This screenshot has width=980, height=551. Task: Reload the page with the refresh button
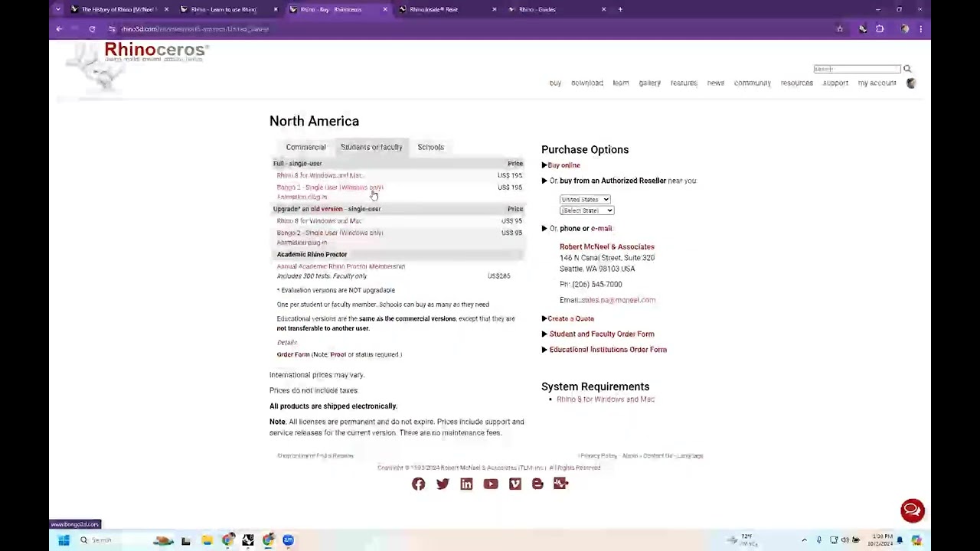tap(92, 29)
